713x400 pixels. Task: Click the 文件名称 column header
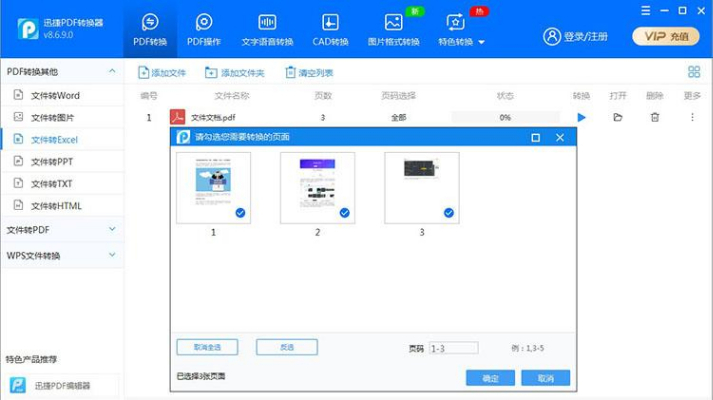(x=232, y=95)
